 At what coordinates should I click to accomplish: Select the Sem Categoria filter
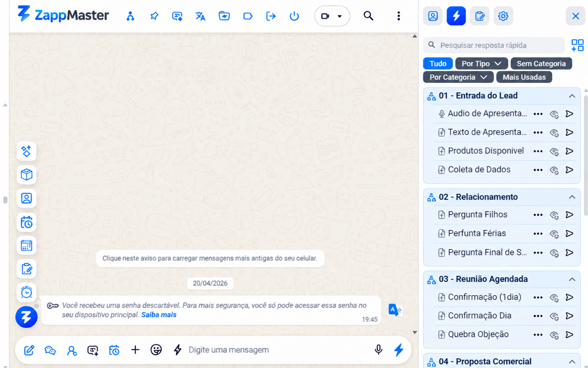click(x=541, y=63)
